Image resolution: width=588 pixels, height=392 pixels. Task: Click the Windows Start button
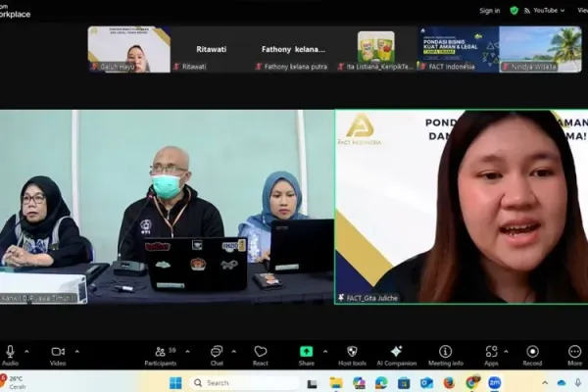coord(175,382)
